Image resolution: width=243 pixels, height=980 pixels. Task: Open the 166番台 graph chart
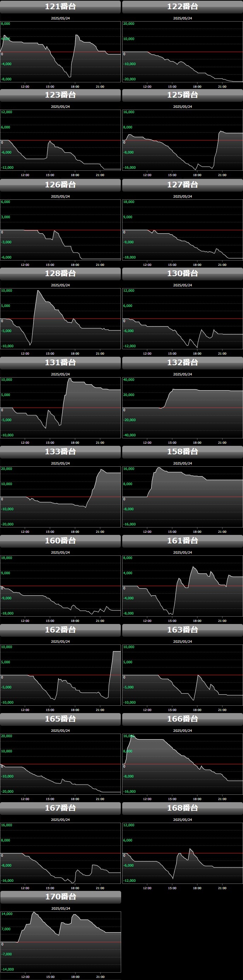pos(183,764)
